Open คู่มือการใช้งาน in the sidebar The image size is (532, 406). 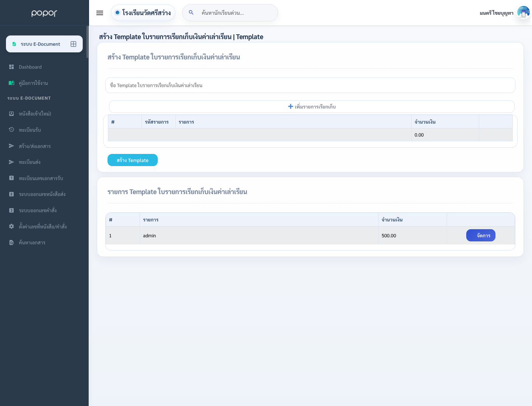44,83
